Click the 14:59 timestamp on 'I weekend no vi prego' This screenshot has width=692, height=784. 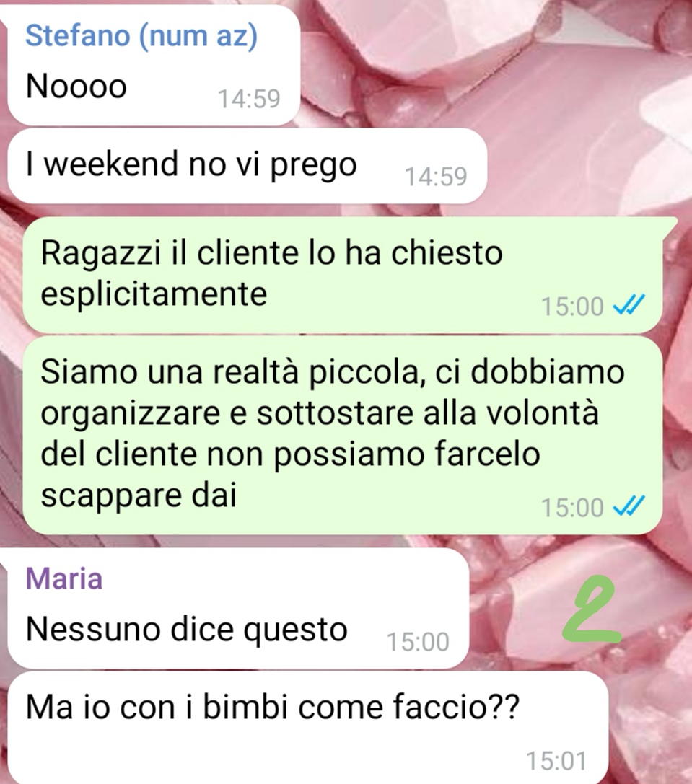[x=436, y=177]
